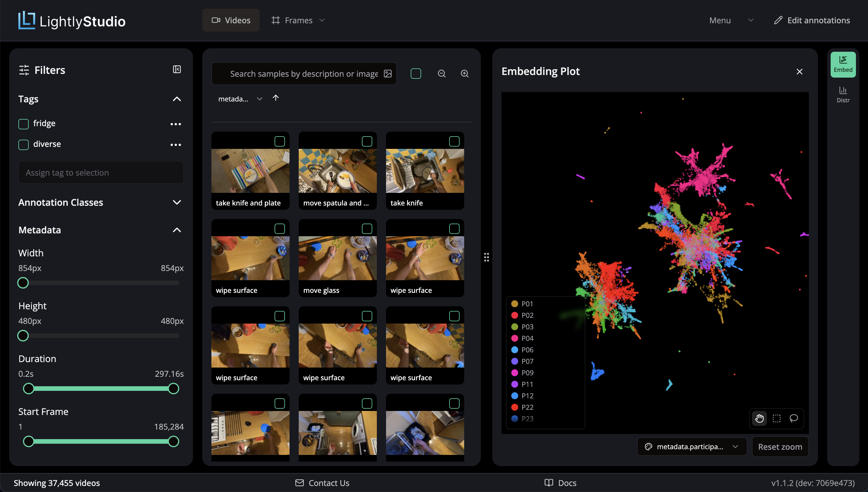Click the book icon beside Docs
The image size is (868, 492).
(549, 483)
